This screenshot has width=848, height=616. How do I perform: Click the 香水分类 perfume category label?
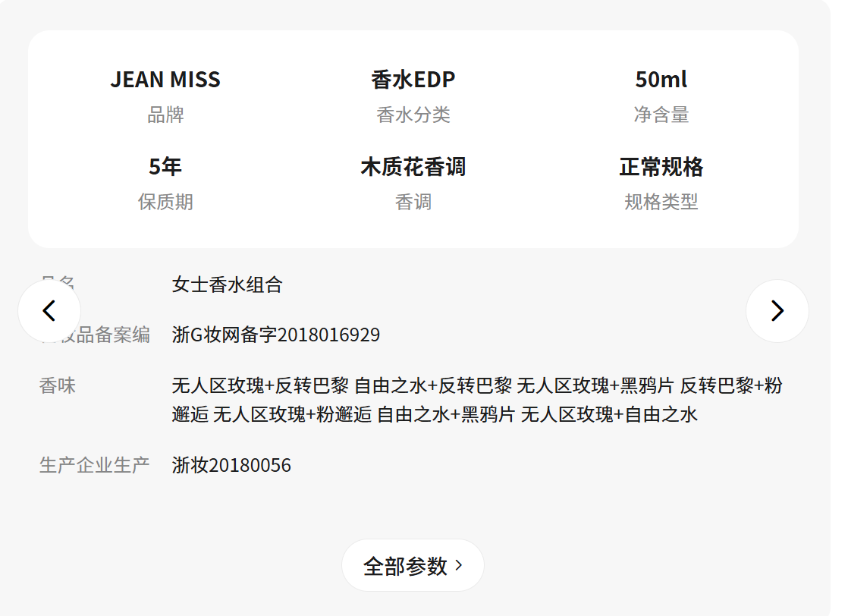click(x=413, y=115)
